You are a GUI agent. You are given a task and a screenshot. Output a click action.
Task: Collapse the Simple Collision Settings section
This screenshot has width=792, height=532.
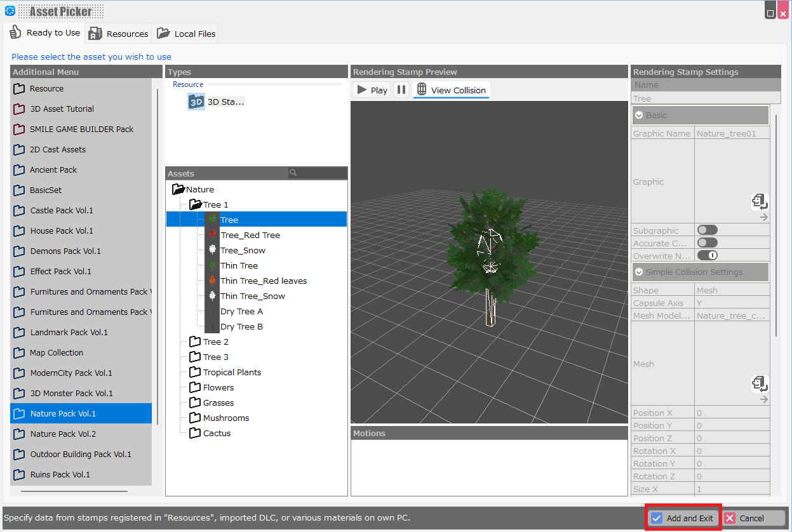click(640, 271)
